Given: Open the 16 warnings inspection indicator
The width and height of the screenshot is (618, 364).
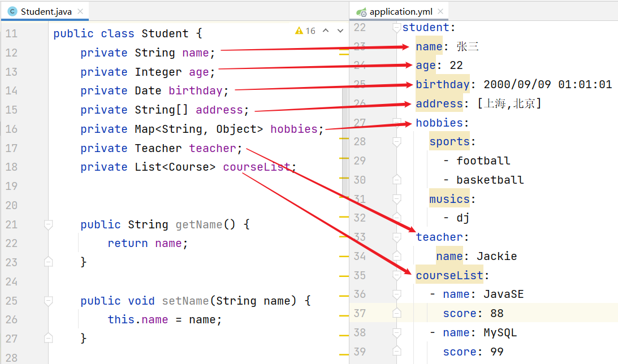Looking at the screenshot, I should click(x=305, y=31).
